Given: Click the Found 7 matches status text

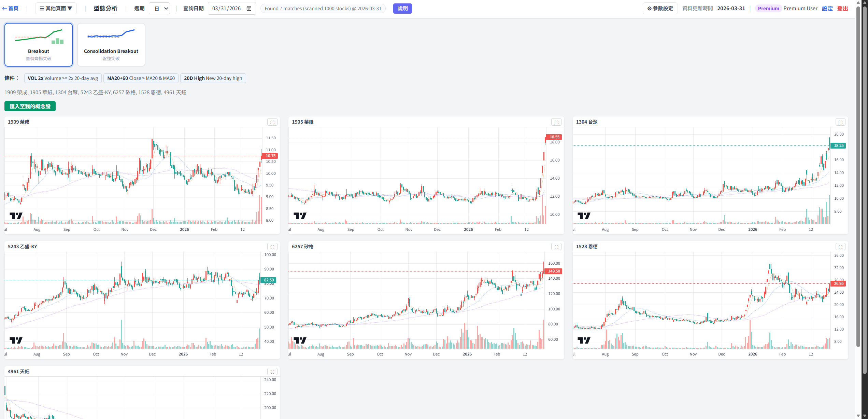Looking at the screenshot, I should click(323, 9).
